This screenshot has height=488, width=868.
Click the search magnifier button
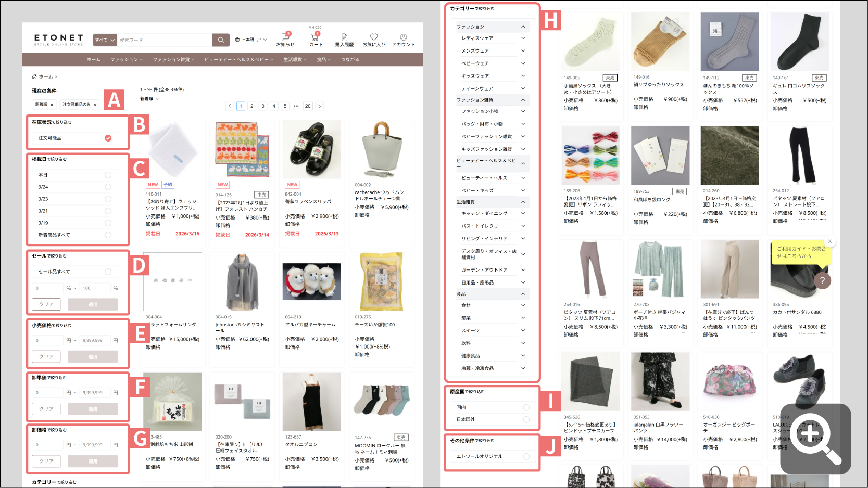tap(221, 40)
